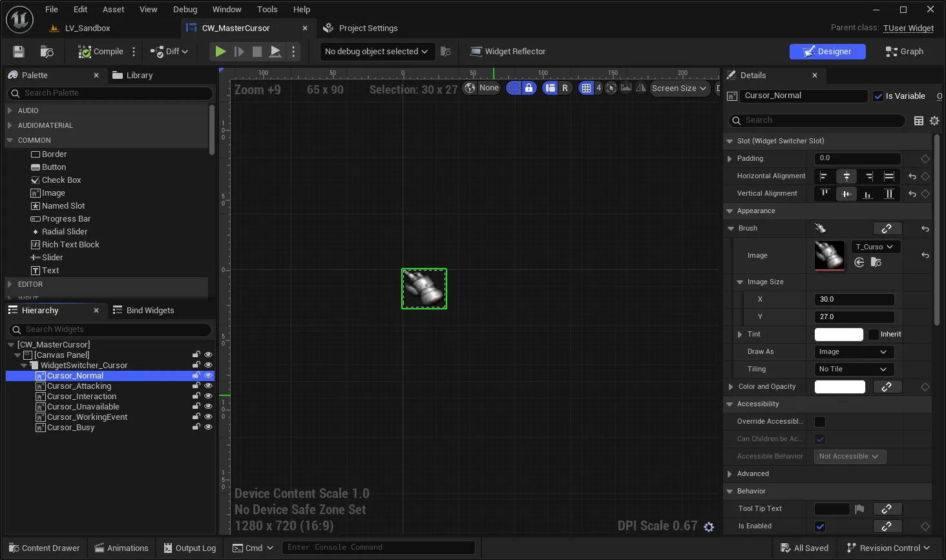Open the Details panel settings gear
The width and height of the screenshot is (946, 560).
[x=934, y=121]
